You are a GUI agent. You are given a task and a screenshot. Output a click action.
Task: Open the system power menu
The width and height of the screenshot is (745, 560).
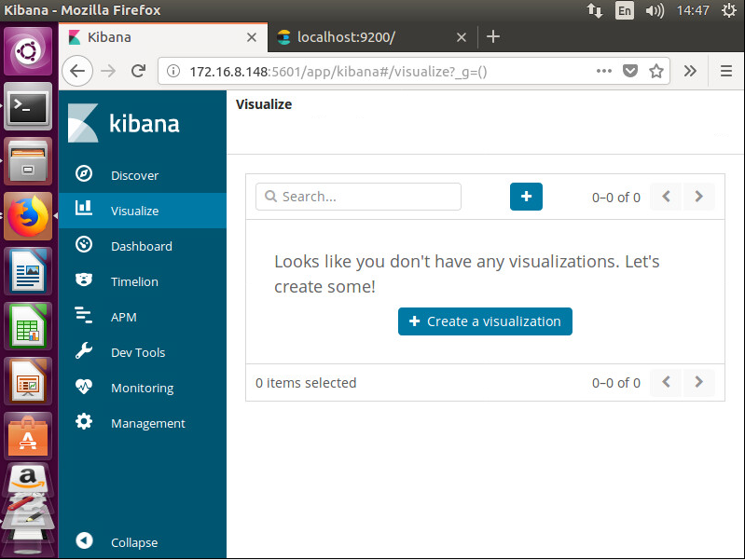[x=728, y=10]
